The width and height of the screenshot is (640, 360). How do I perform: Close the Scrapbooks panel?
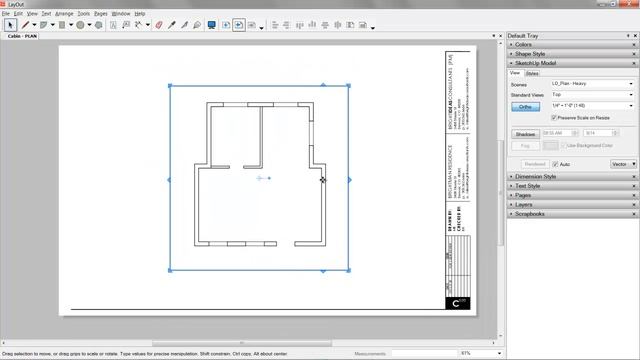[x=634, y=214]
